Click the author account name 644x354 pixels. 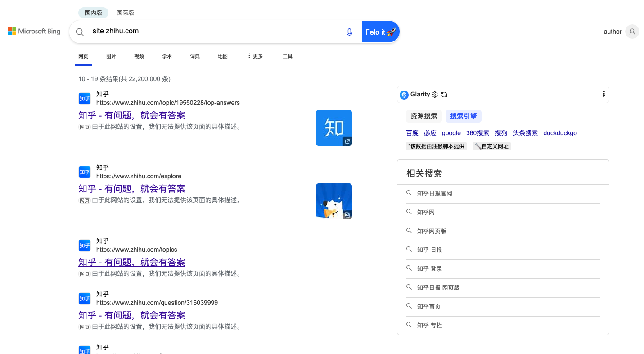click(612, 32)
